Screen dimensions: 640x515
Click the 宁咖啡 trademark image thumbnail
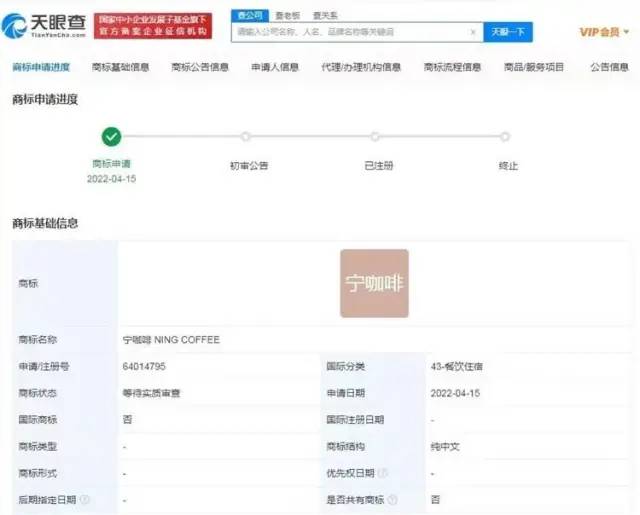[x=374, y=283]
